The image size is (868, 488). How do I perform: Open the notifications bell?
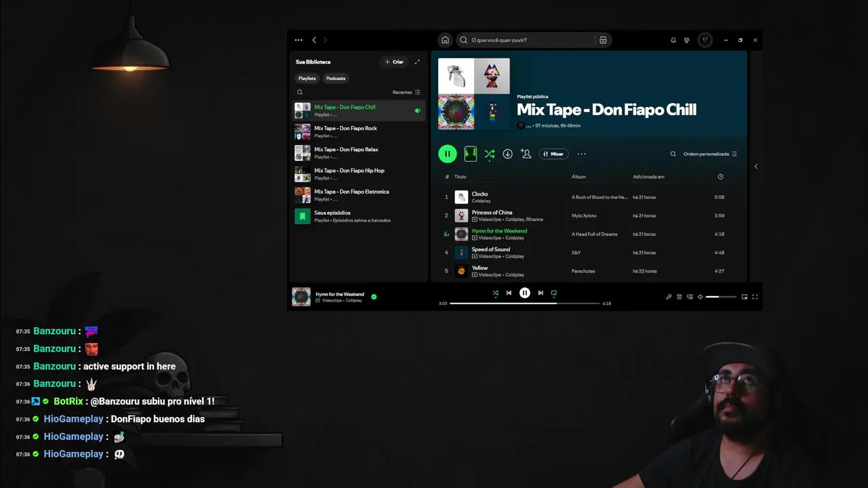(673, 40)
